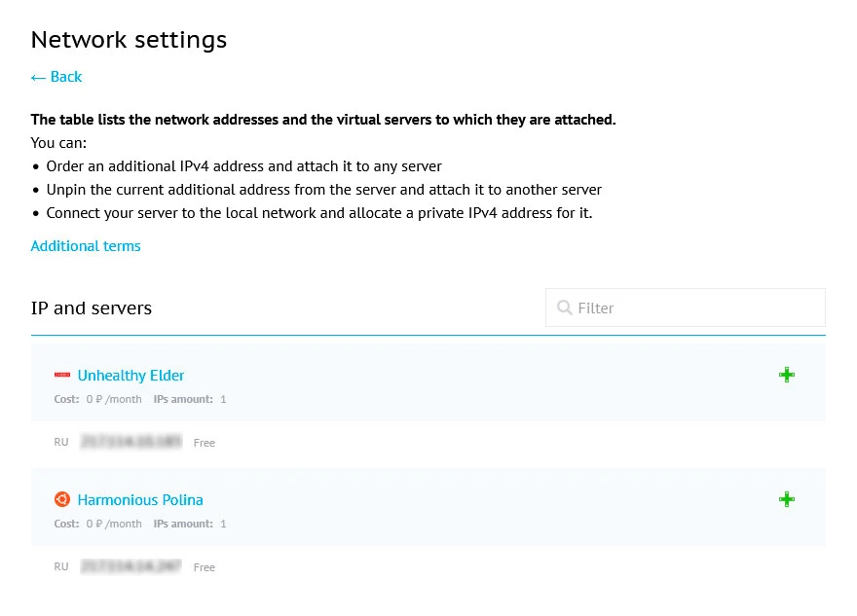857x616 pixels.
Task: Open the Unhealthy Elder server details
Action: 130,375
